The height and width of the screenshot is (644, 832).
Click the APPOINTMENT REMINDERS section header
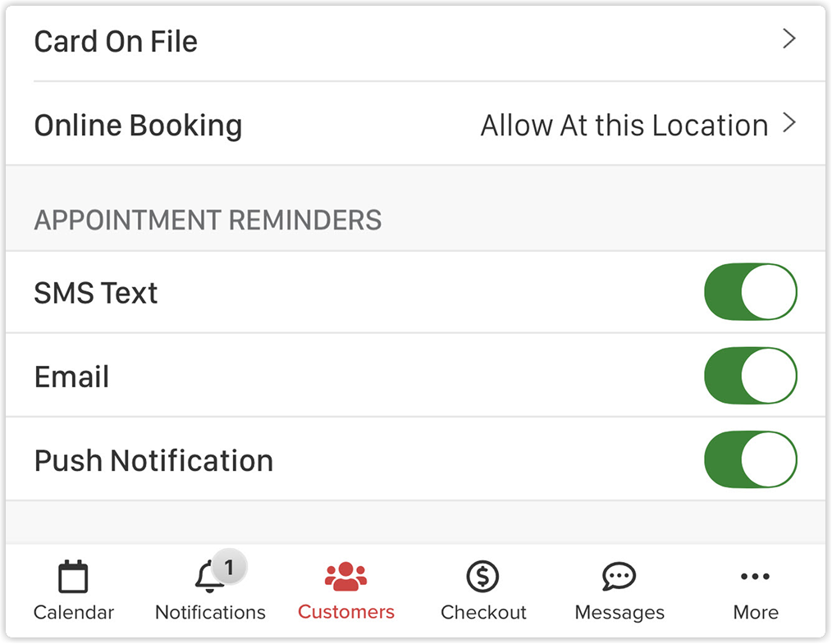(x=208, y=220)
